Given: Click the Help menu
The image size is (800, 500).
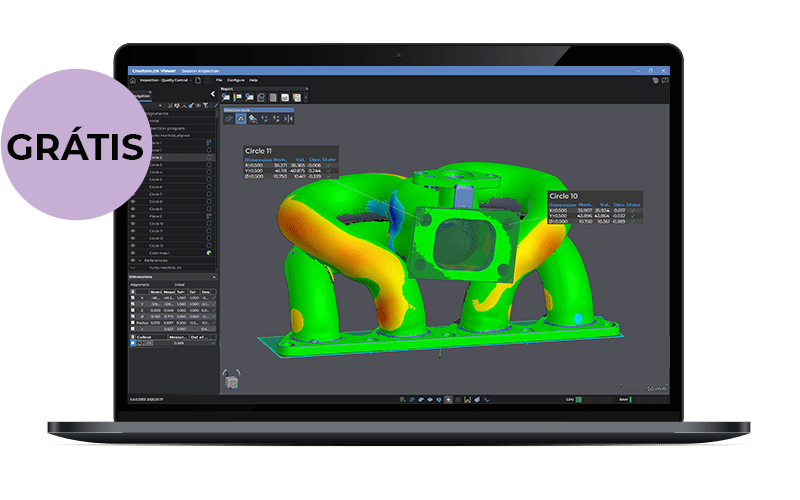Looking at the screenshot, I should coord(254,79).
